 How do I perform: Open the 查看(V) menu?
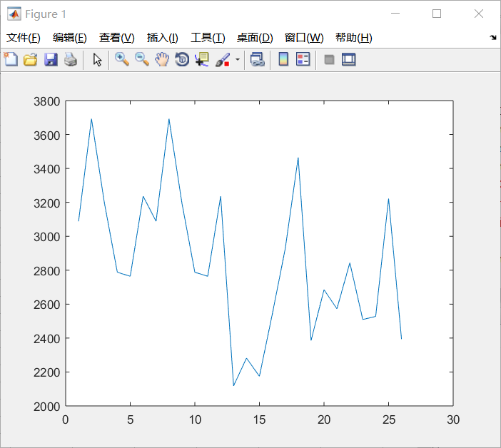pyautogui.click(x=116, y=38)
